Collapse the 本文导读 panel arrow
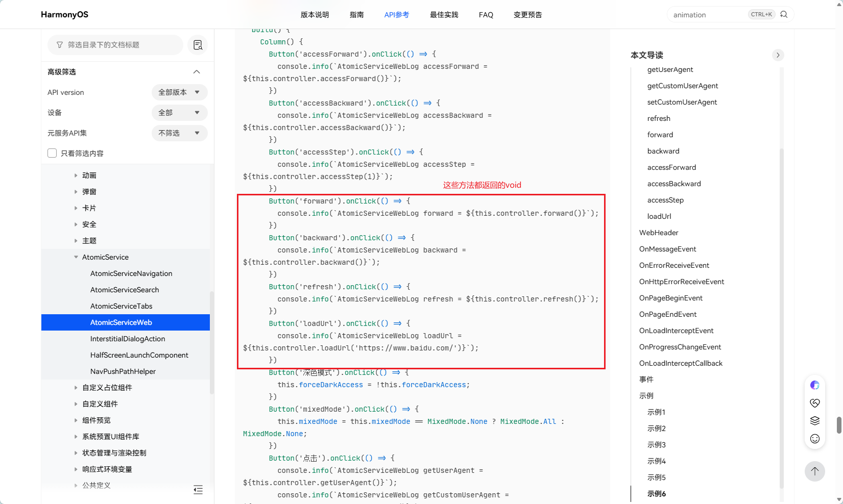 [x=778, y=55]
